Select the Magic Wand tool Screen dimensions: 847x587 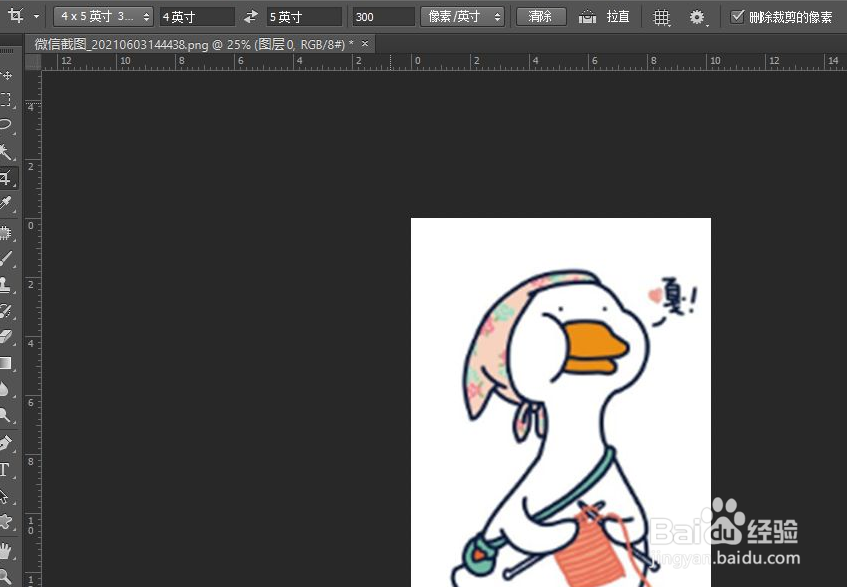[x=5, y=152]
